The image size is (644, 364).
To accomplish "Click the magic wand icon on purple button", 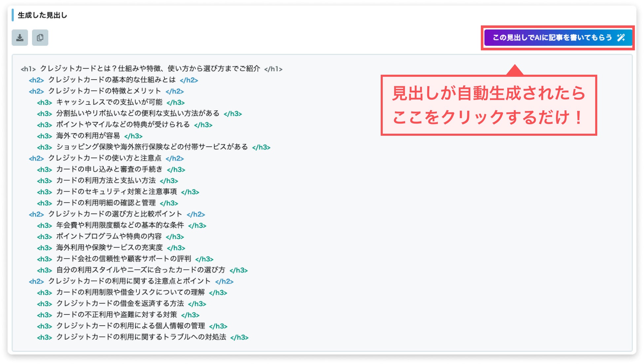I will point(621,38).
